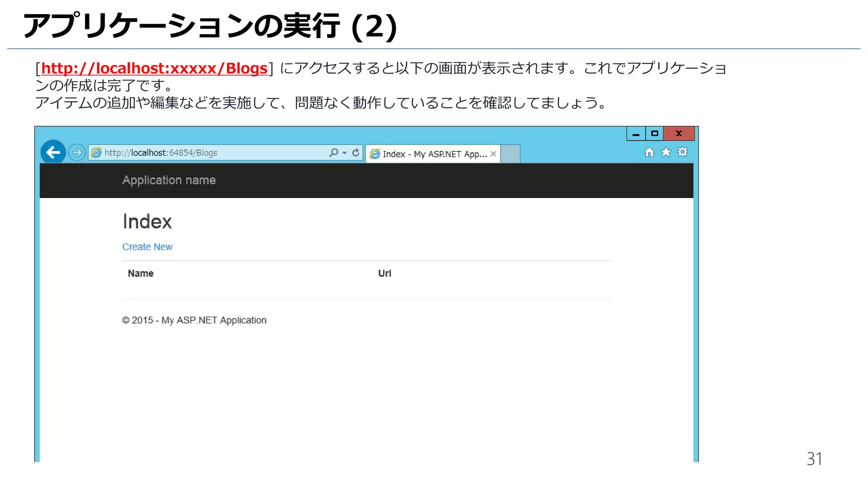Click the IE page icon in address bar
Viewport: 868px width, 488px height.
pos(97,152)
